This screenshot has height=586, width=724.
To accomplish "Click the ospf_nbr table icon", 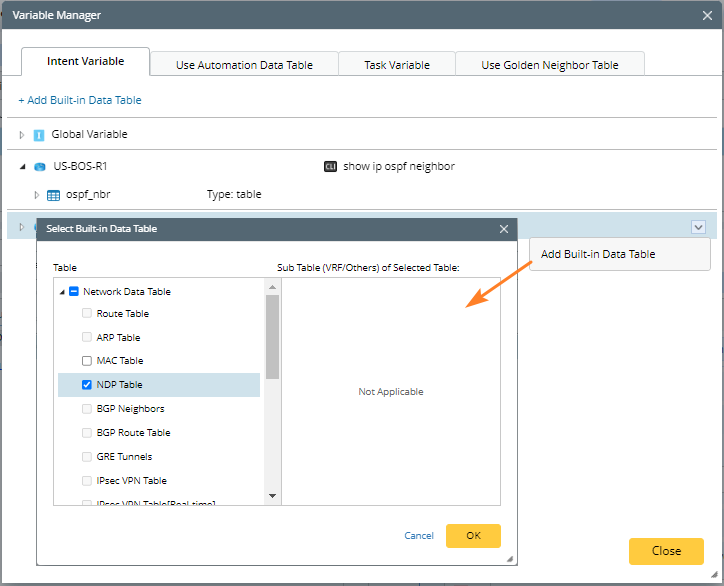I will click(54, 195).
